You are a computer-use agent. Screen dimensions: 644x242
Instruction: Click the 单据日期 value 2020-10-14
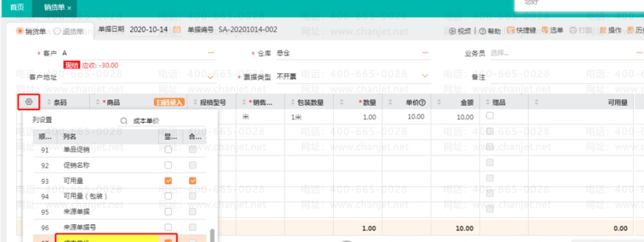(148, 30)
